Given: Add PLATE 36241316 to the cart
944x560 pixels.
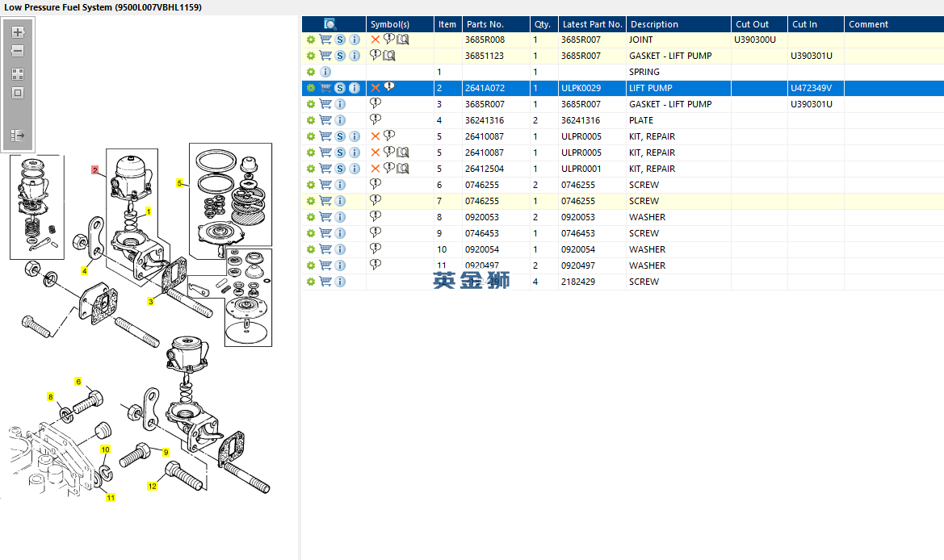Looking at the screenshot, I should [x=325, y=120].
